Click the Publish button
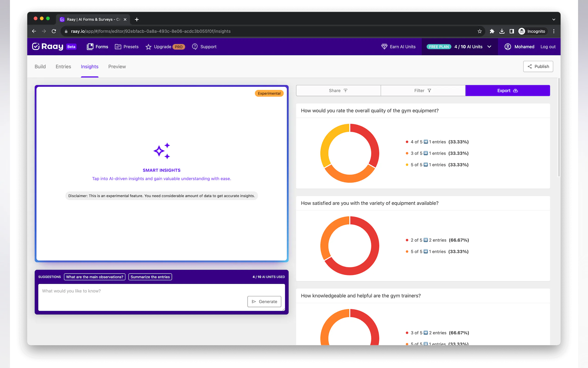Viewport: 588px width, 368px height. 538,67
